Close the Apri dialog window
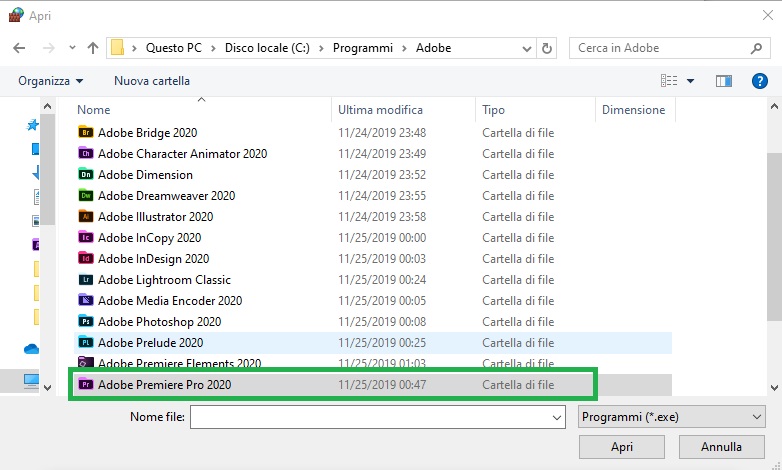Viewport: 782px width, 470px height. tap(768, 15)
